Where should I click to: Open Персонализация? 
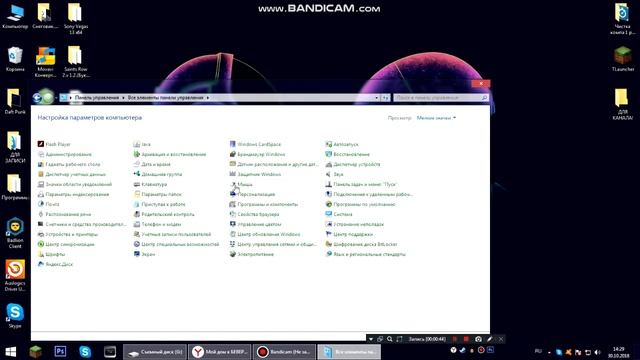tap(252, 194)
